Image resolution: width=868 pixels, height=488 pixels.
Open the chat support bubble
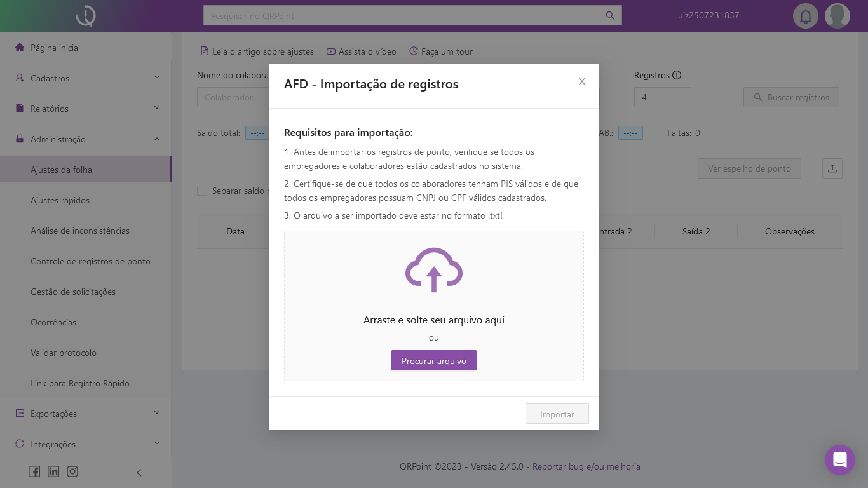(840, 460)
